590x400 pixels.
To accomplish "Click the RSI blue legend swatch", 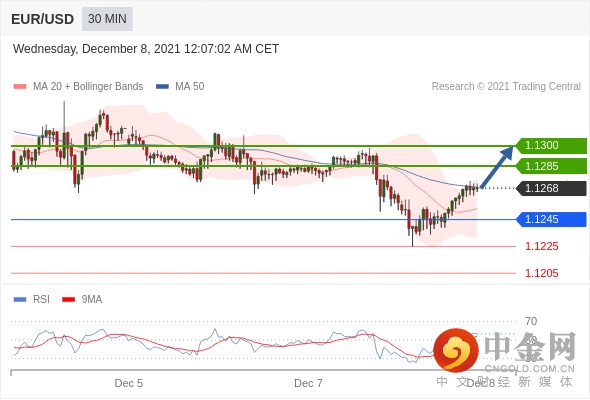I will (20, 300).
